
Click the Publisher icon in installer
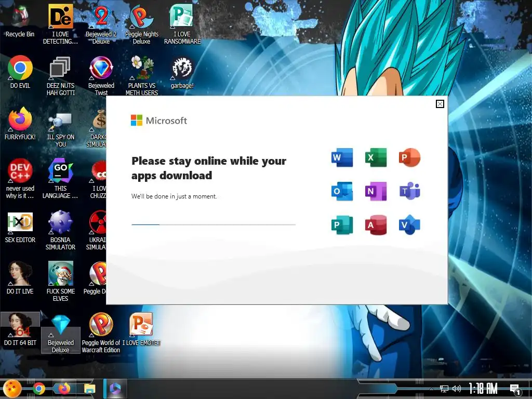342,224
